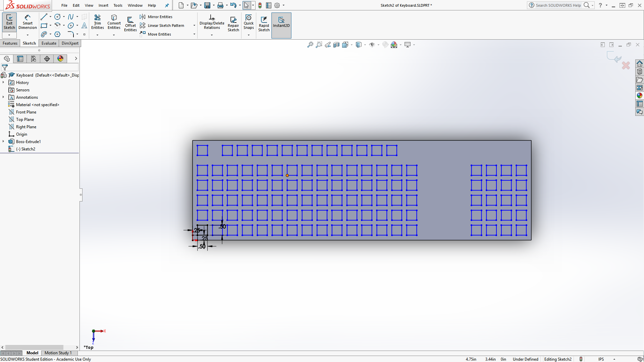Click Mirror Entities
644x362 pixels.
pos(156,17)
